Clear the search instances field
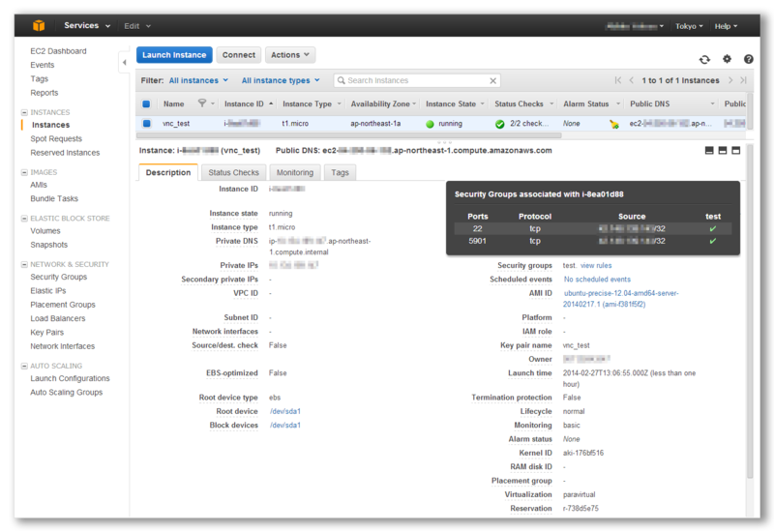Image resolution: width=774 pixels, height=532 pixels. (x=492, y=81)
